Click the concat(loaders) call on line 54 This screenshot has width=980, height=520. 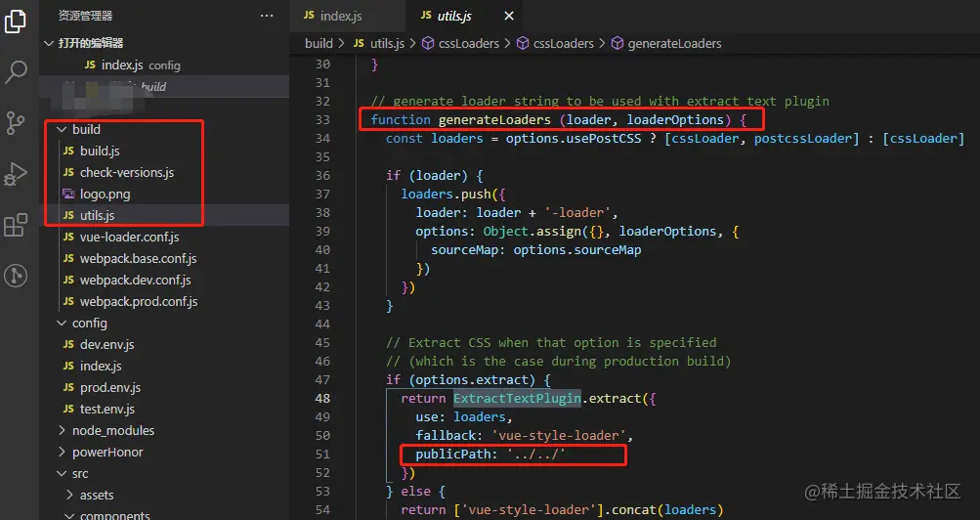(x=667, y=510)
